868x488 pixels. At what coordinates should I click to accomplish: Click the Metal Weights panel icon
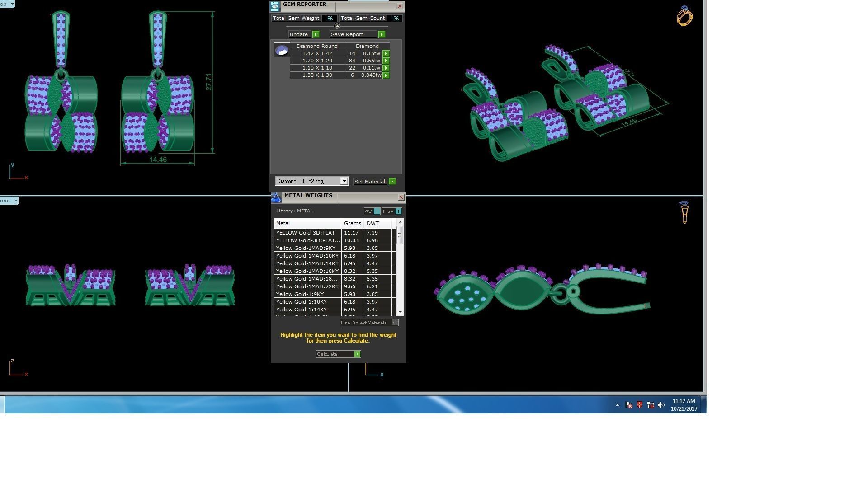click(276, 197)
